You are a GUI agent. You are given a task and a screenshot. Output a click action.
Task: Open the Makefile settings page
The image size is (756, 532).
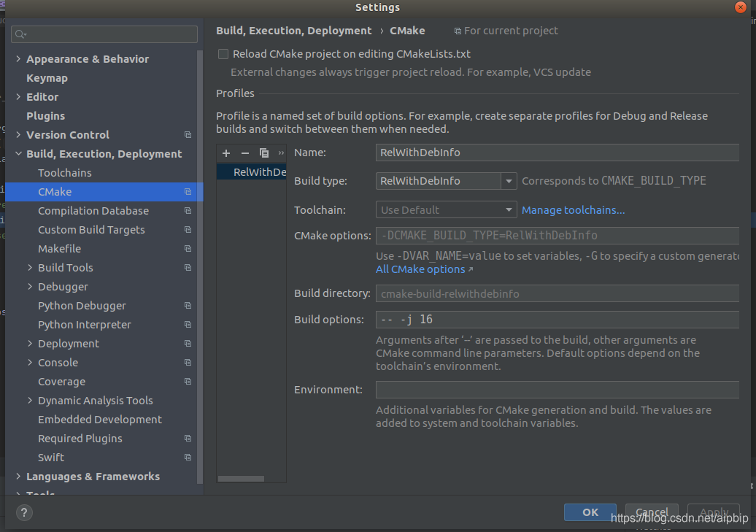click(59, 249)
